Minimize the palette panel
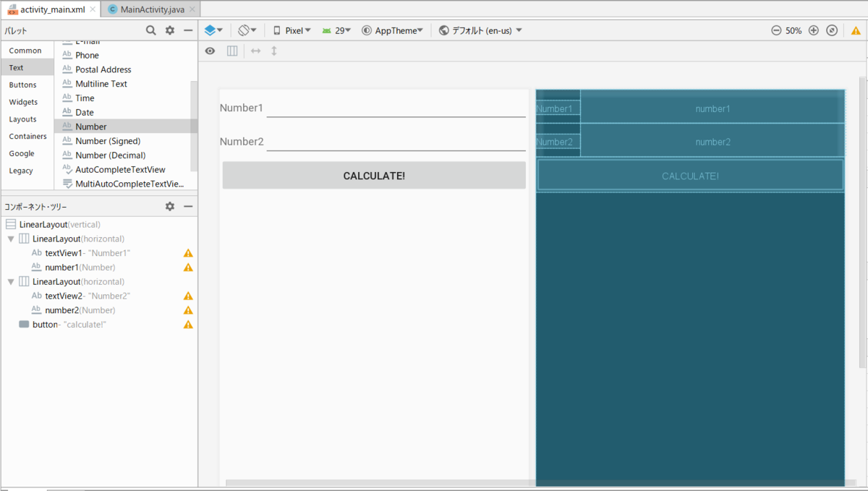Screen dimensions: 868x491 click(x=188, y=30)
